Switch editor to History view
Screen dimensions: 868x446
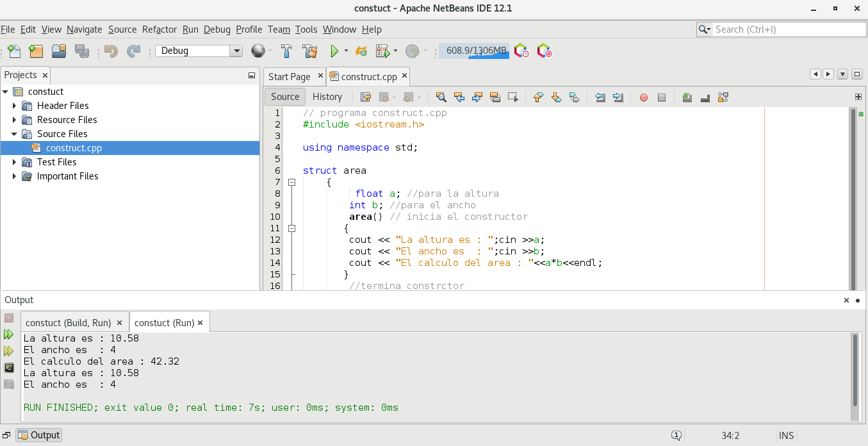(327, 97)
